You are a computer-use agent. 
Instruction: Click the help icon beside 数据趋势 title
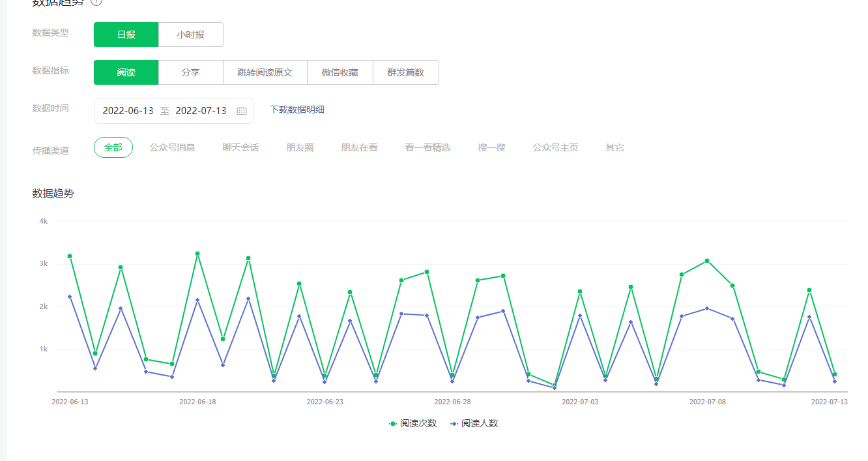point(96,2)
